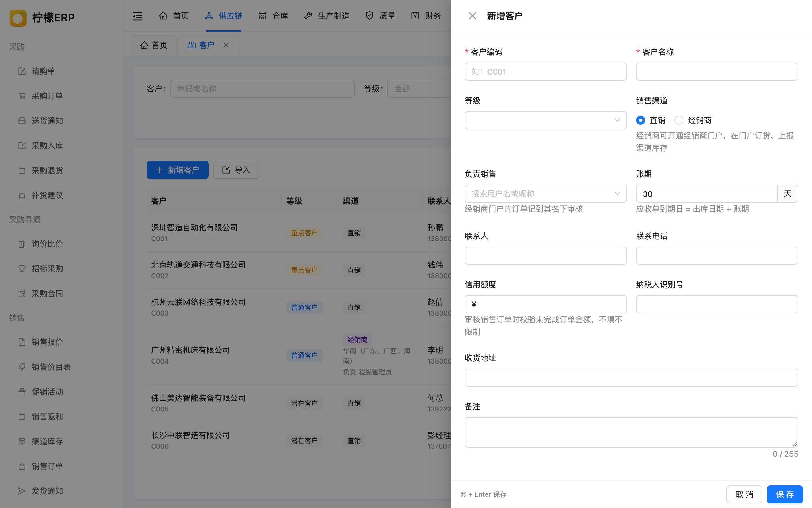Viewport: 812px width, 508px height.
Task: Open 促销活动 sidebar item
Action: [62, 391]
